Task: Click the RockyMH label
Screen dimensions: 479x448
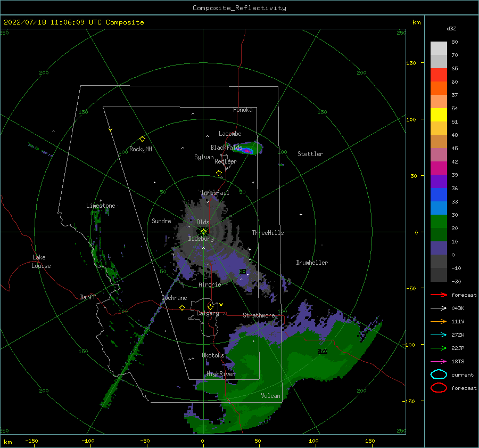Action: (x=141, y=149)
